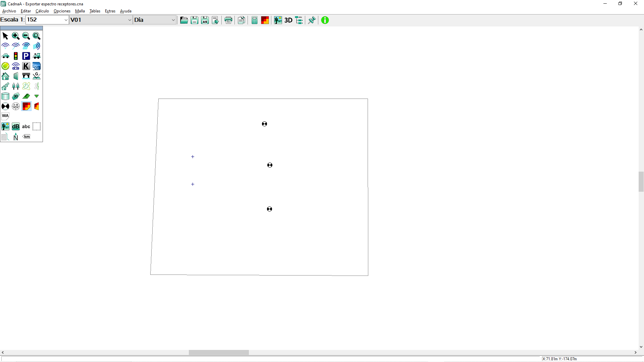The height and width of the screenshot is (362, 644).
Task: Select the dB level box tool
Action: [x=16, y=126]
